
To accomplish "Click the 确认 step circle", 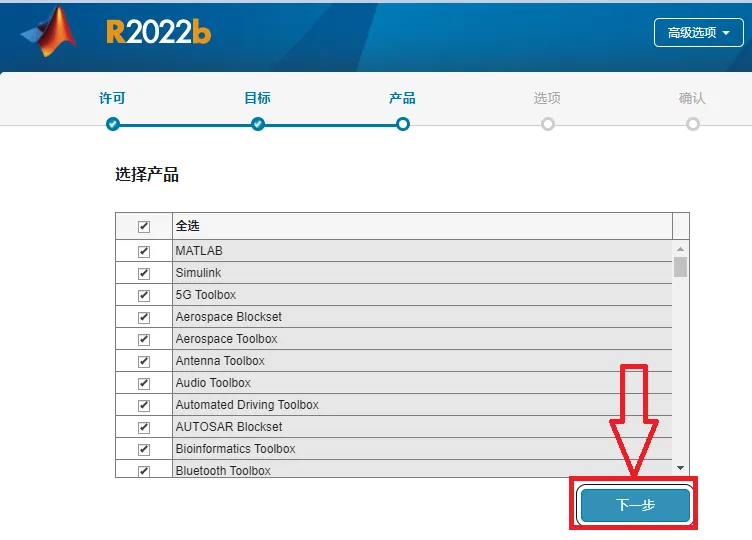I will point(693,124).
